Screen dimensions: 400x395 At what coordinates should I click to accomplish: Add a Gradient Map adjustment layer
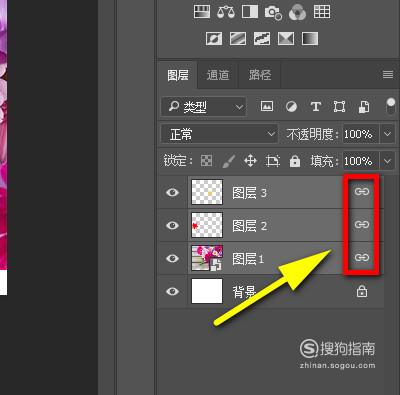310,39
